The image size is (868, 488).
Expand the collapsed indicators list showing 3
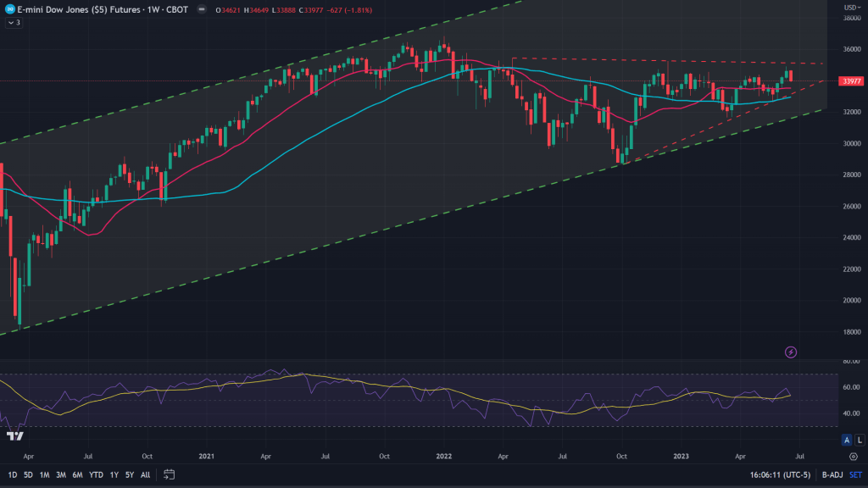(13, 23)
